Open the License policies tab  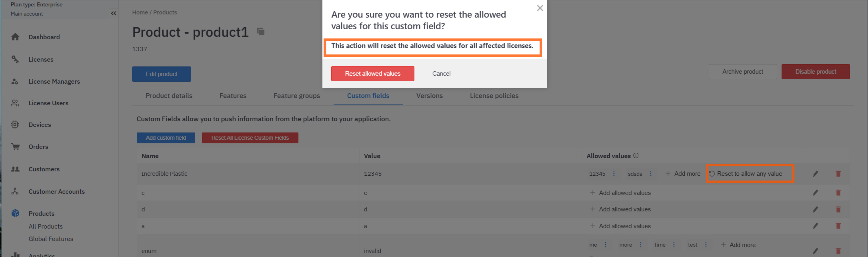[x=494, y=96]
